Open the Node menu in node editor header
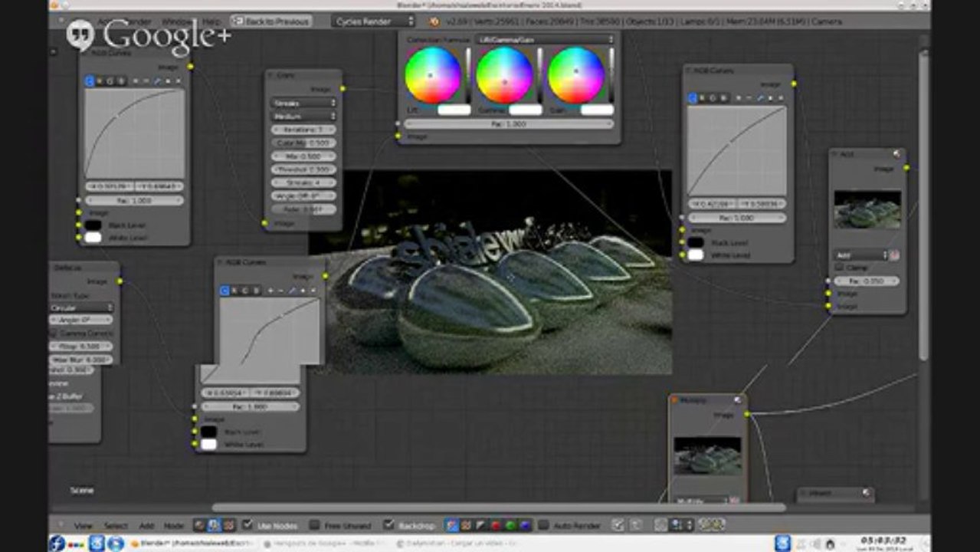The image size is (980, 552). coord(174,526)
